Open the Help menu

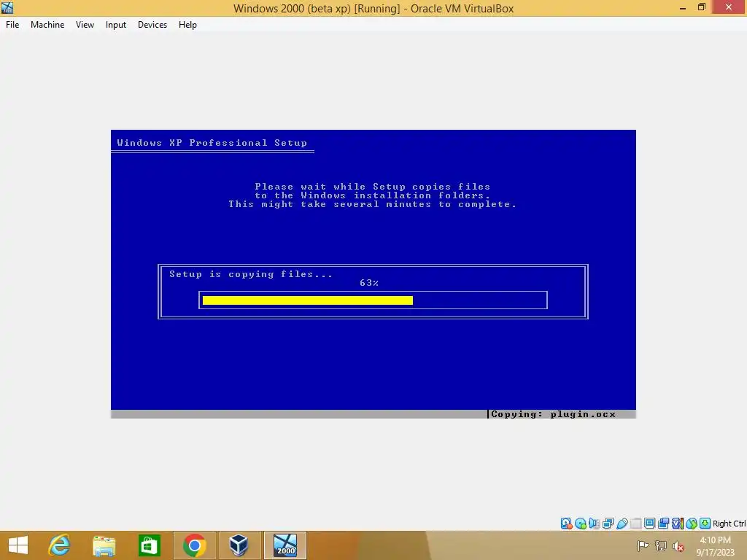[x=187, y=25]
